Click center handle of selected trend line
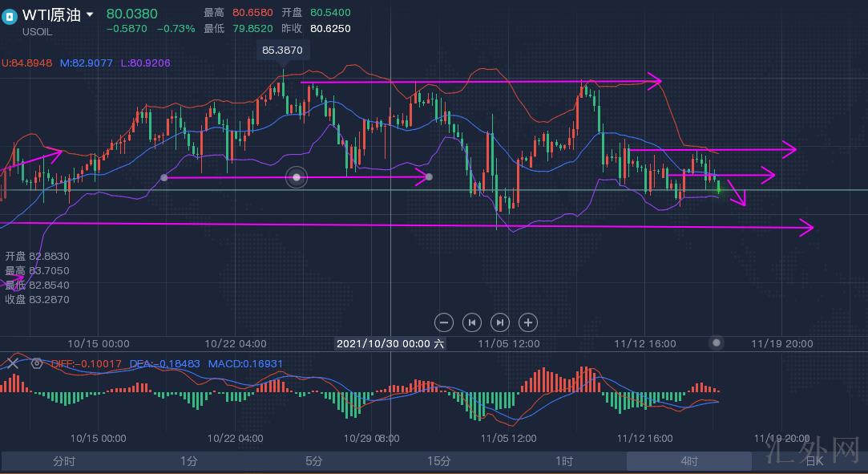Image resolution: width=868 pixels, height=474 pixels. (297, 176)
